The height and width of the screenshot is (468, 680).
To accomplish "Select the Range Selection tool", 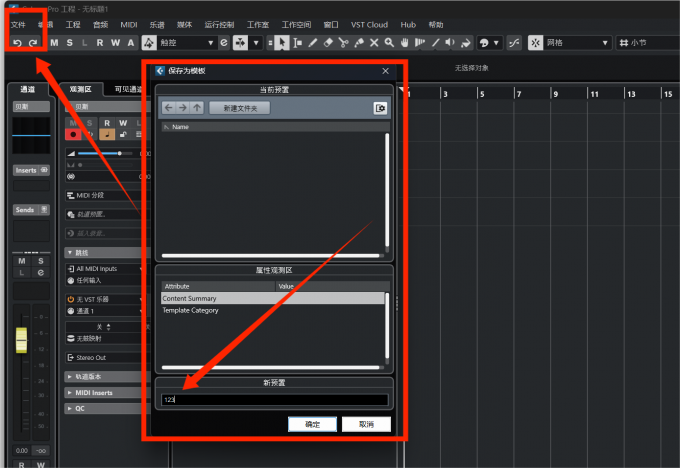I will click(298, 43).
